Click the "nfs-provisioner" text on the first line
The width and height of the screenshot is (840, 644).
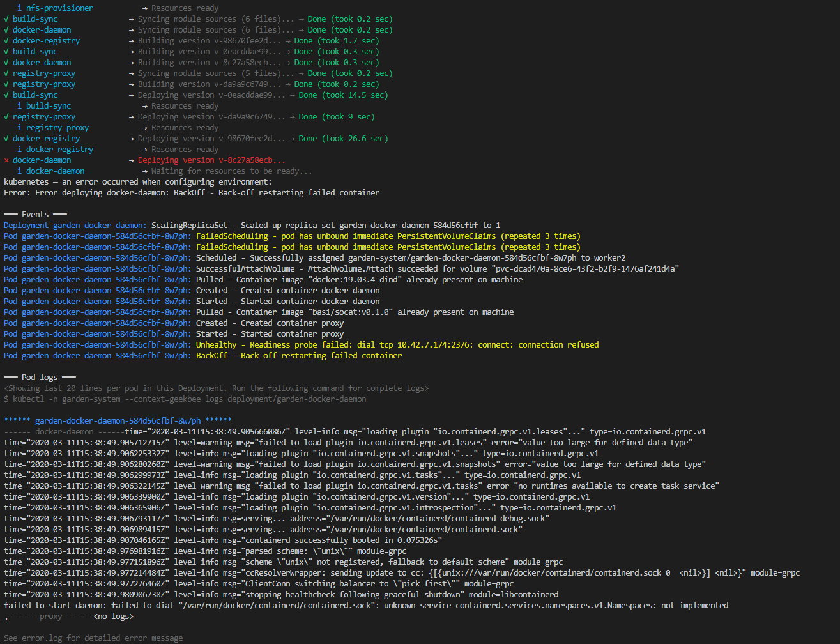click(x=59, y=8)
